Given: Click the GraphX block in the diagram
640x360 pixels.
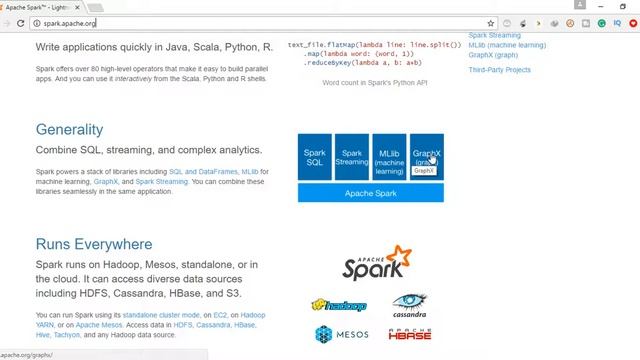Looking at the screenshot, I should click(427, 157).
